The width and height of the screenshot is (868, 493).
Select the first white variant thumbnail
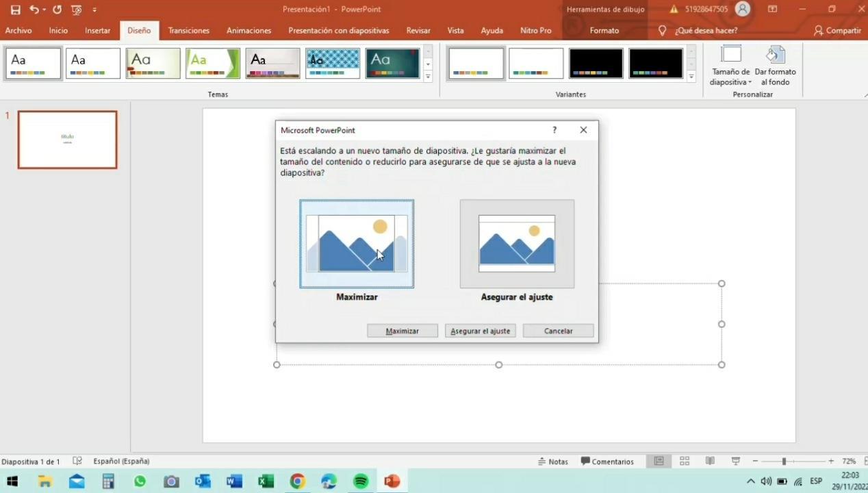pos(476,64)
